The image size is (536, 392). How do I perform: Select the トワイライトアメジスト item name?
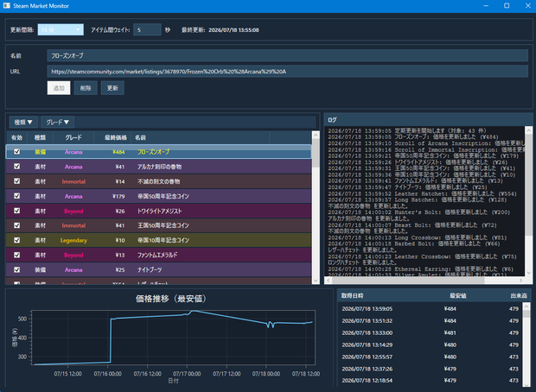pos(160,211)
